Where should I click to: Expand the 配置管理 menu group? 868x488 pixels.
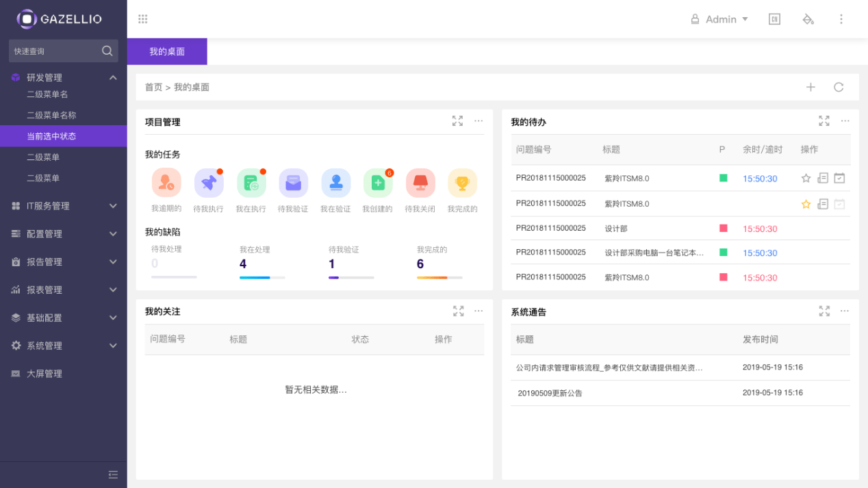(x=113, y=233)
